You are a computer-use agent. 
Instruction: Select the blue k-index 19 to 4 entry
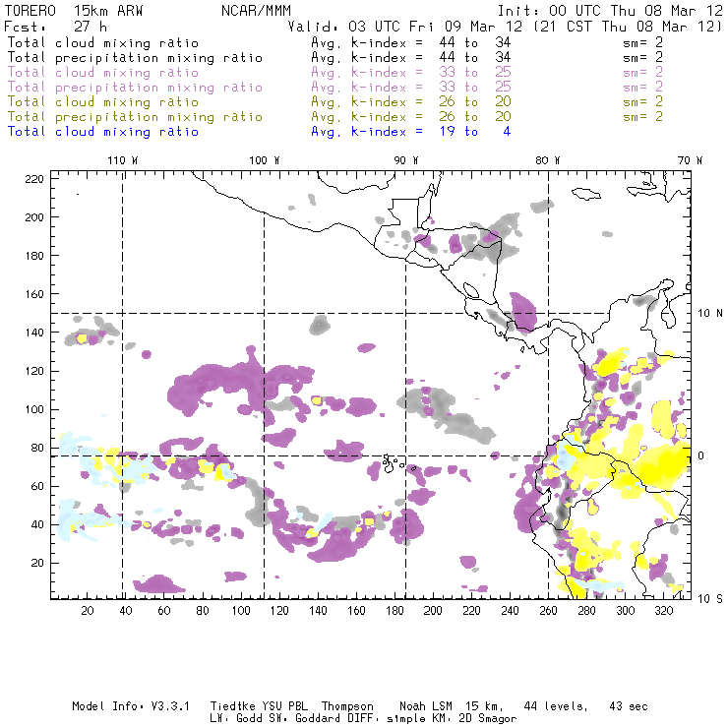tap(410, 131)
